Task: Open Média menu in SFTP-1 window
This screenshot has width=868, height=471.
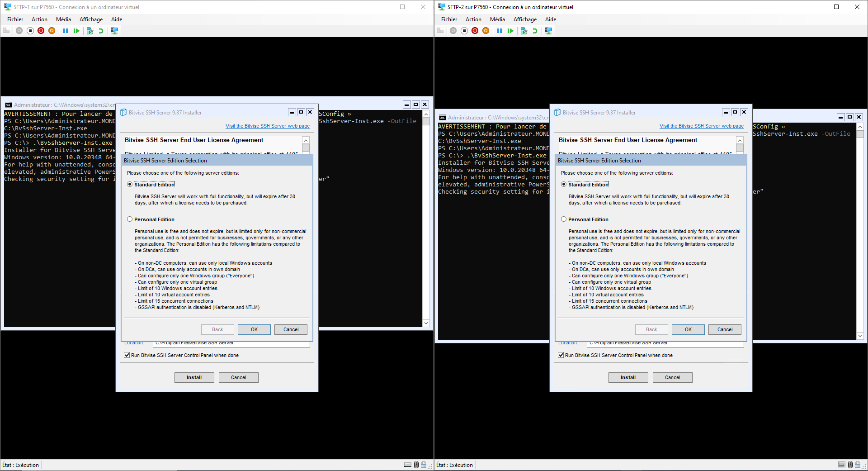Action: (x=63, y=19)
